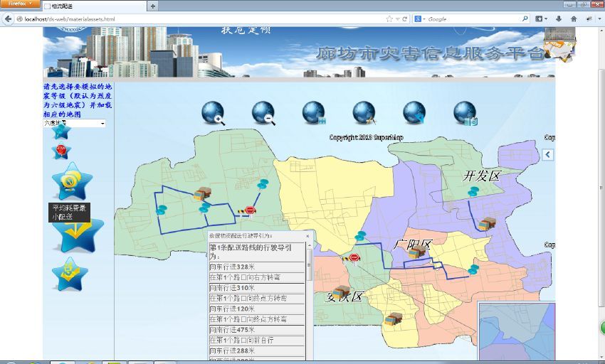This screenshot has height=364, width=605.
Task: Click the star icon with stop sign
Action: (x=62, y=151)
